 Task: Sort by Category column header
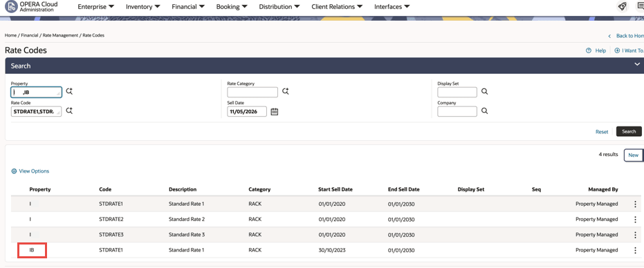(x=259, y=190)
